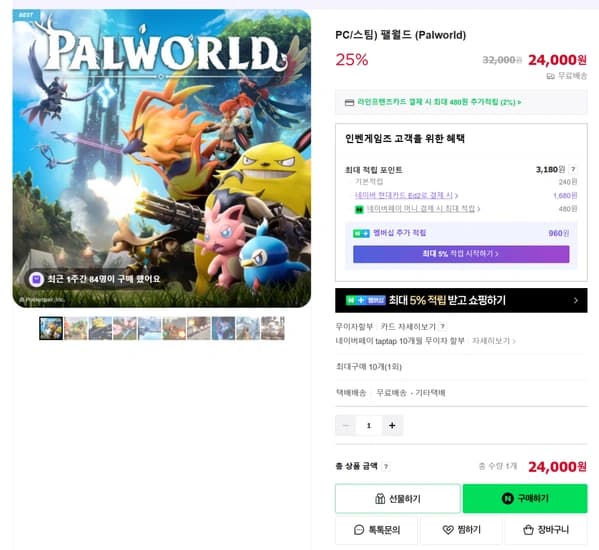599x550 pixels.
Task: Click the shopping basket icon in 장바구니
Action: point(528,530)
